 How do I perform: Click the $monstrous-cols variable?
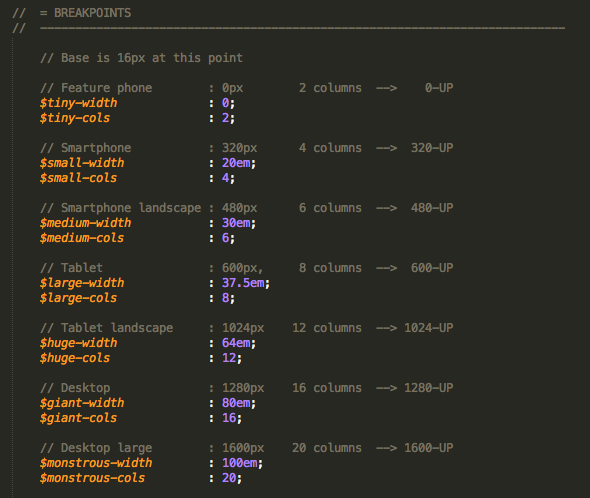[x=93, y=478]
